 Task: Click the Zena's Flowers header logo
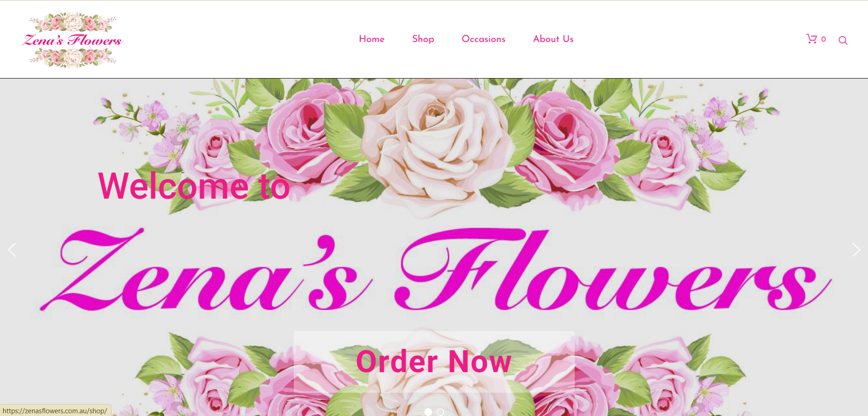(73, 40)
